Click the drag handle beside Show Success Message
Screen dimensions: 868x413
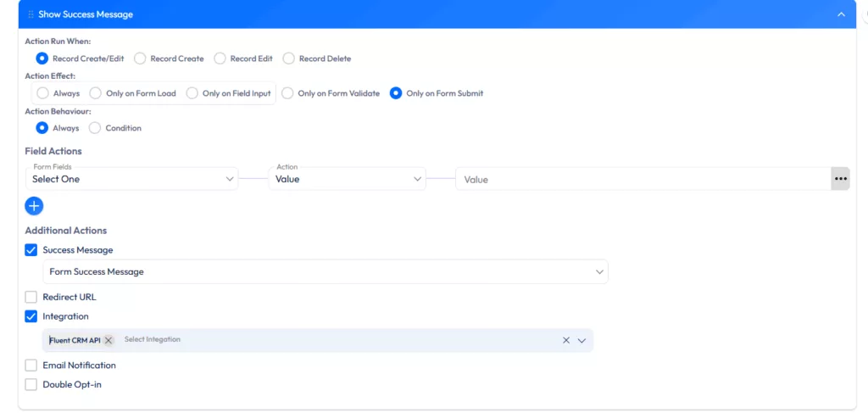[x=31, y=14]
